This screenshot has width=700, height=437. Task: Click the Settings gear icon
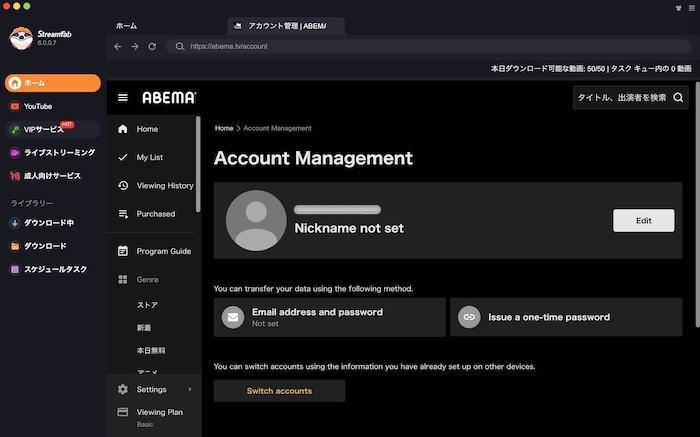(x=123, y=389)
